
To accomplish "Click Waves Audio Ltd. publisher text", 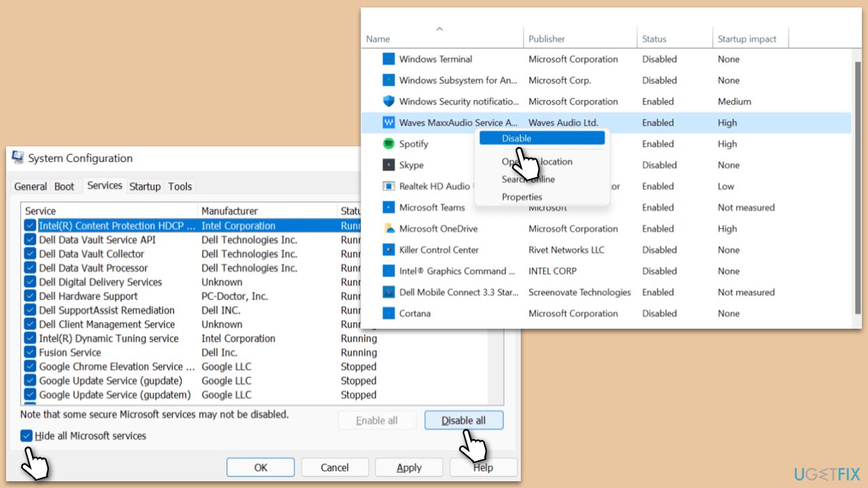I will [564, 123].
